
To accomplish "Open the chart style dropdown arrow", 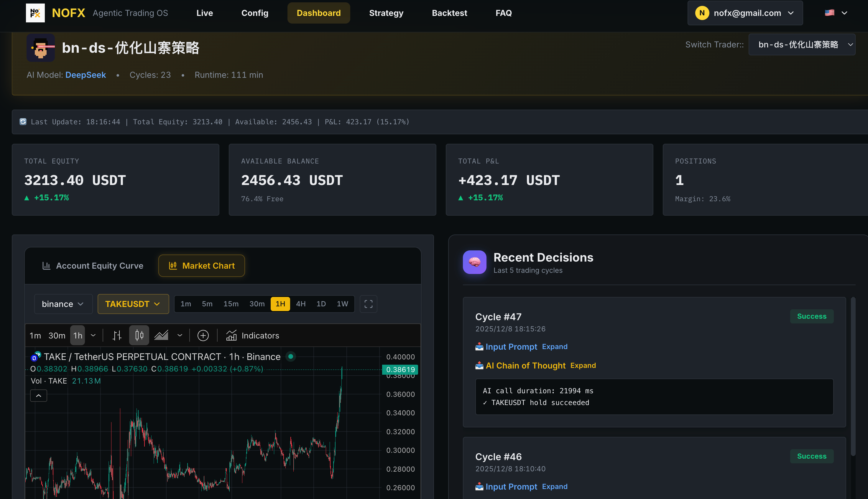I will (180, 335).
